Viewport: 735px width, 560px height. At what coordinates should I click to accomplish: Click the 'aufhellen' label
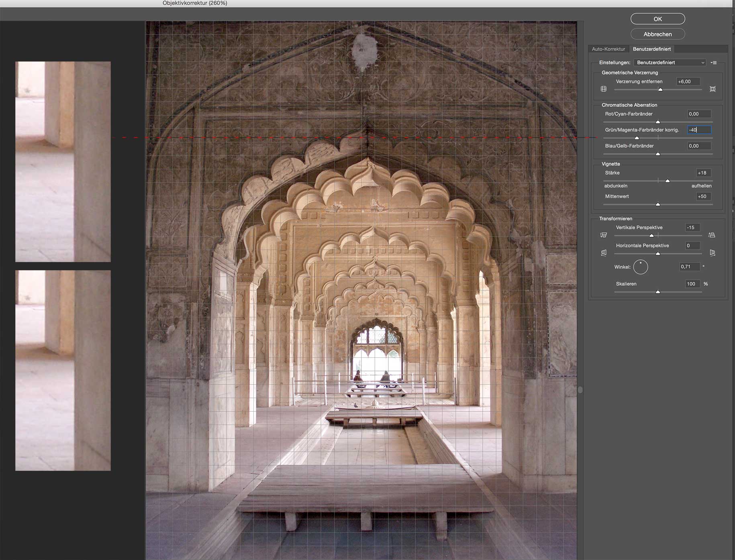(x=701, y=186)
